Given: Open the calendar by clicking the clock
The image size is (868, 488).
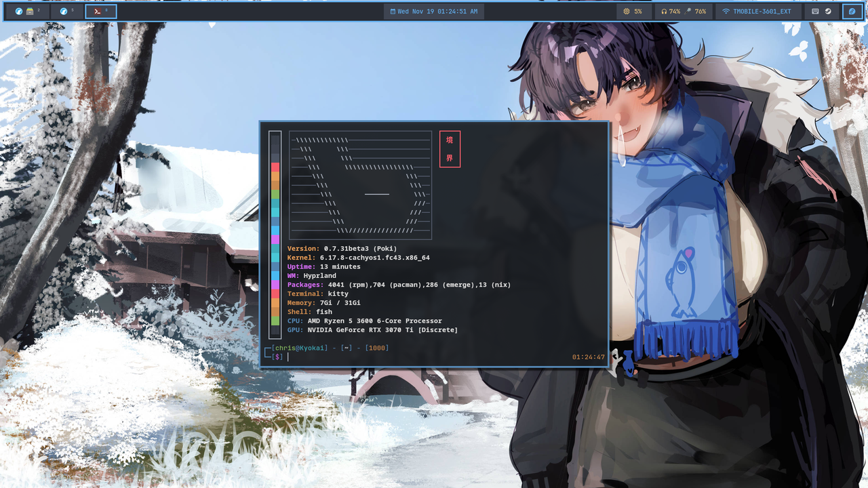Looking at the screenshot, I should pos(433,11).
